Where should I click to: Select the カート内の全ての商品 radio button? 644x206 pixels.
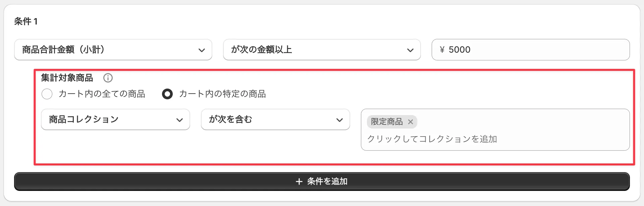click(47, 94)
